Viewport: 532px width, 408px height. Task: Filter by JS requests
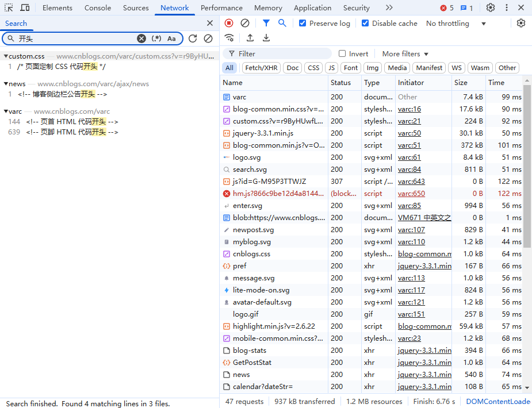tap(331, 68)
